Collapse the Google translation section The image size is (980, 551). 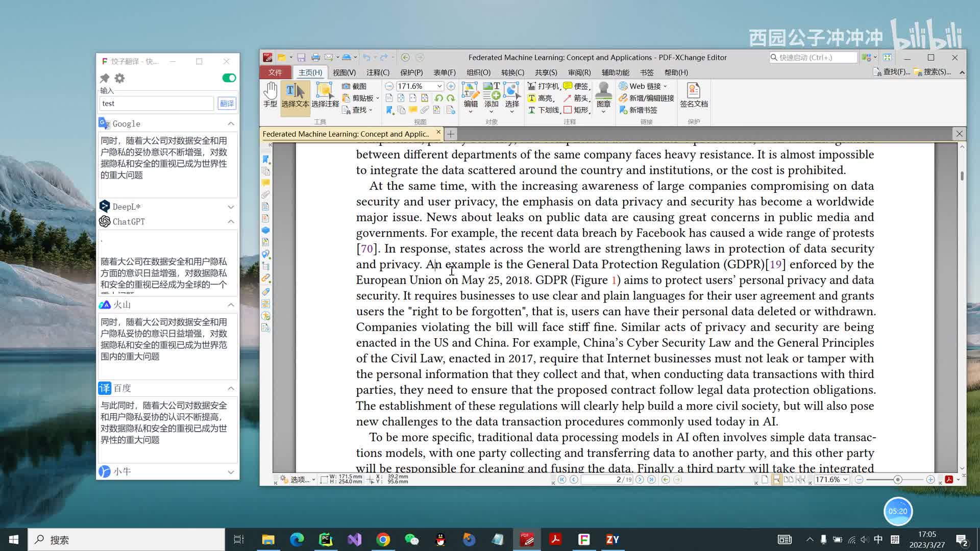point(231,123)
